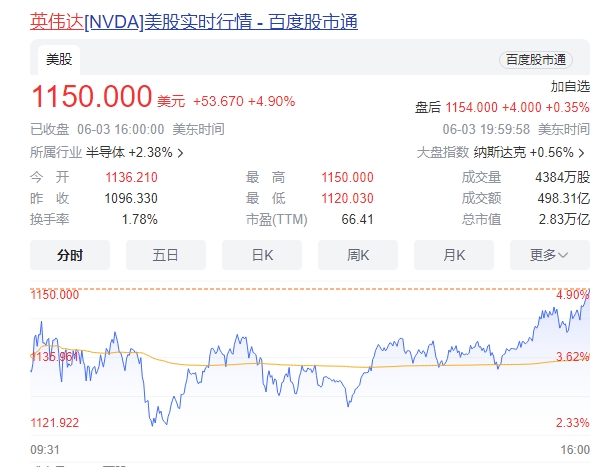Click the 市盈(TTM) value 66.41
This screenshot has width=613, height=467.
click(x=357, y=220)
